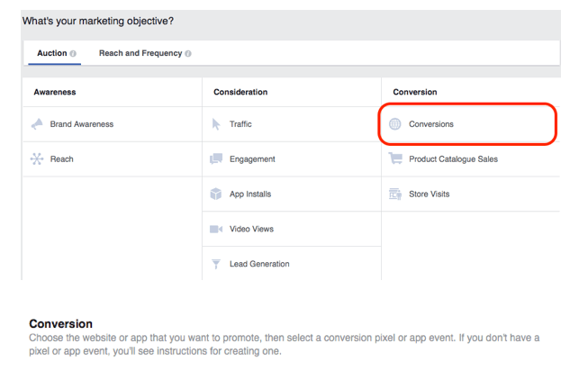Image resolution: width=588 pixels, height=371 pixels.
Task: Select the Conversions objective label
Action: coord(430,124)
